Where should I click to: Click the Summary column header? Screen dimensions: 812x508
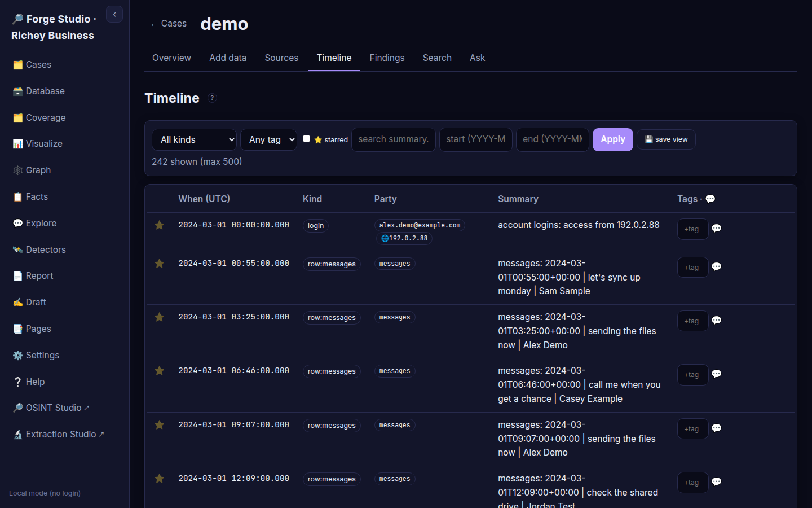pyautogui.click(x=518, y=199)
